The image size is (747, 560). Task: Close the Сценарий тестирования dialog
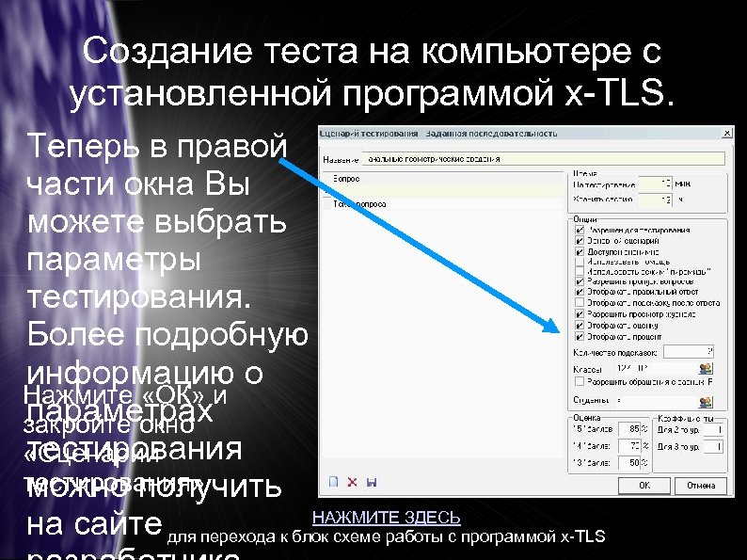[x=727, y=134]
